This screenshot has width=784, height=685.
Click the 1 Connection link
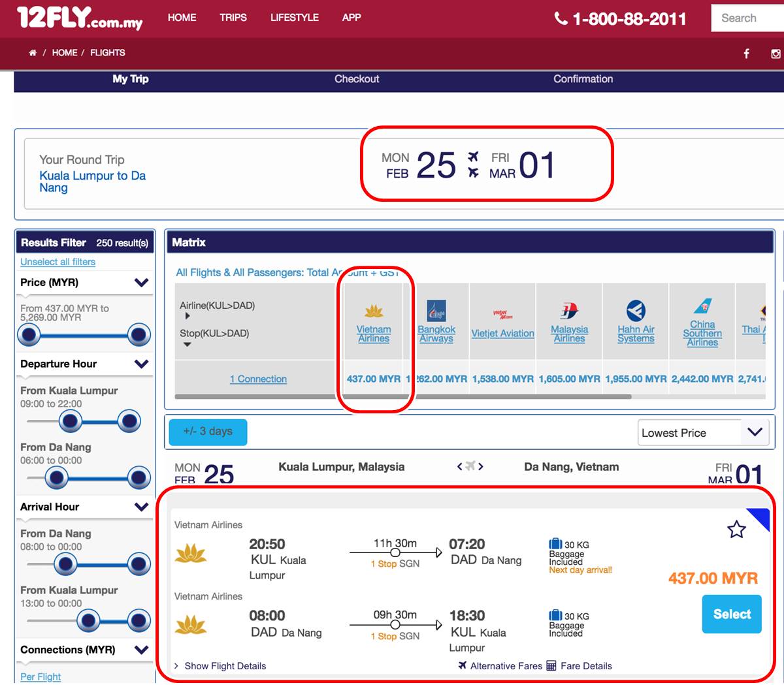coord(258,379)
